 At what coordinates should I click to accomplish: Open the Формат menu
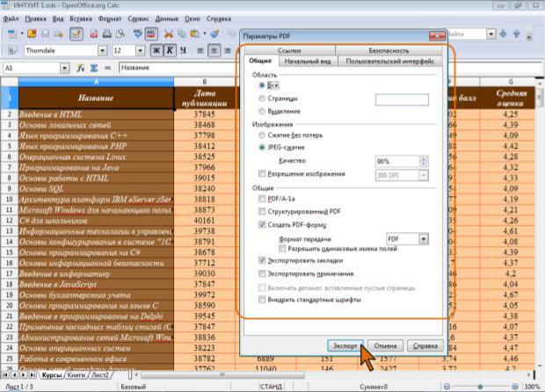pos(110,18)
